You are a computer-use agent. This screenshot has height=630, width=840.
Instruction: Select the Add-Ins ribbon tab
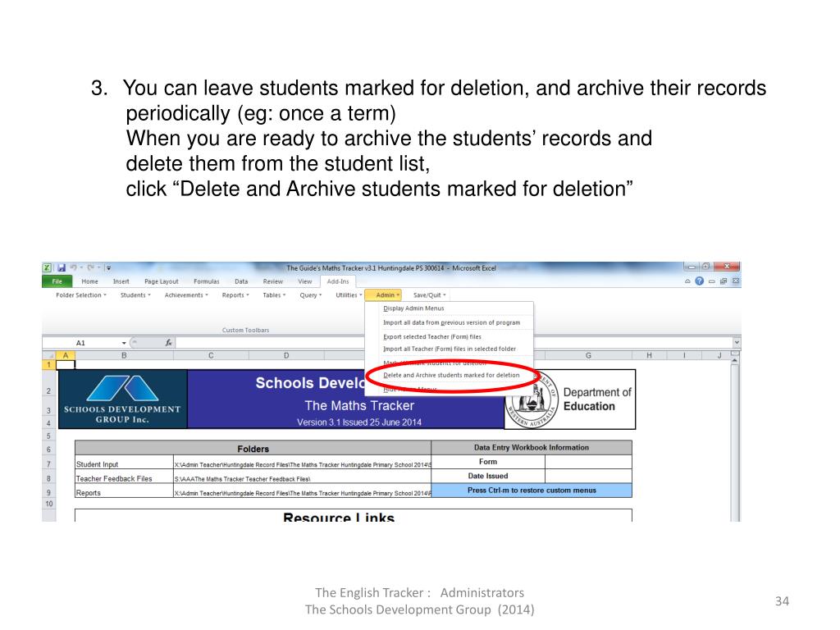337,281
